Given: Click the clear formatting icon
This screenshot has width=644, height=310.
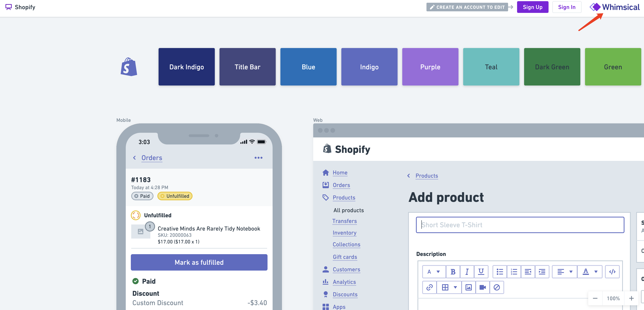Looking at the screenshot, I should (497, 287).
